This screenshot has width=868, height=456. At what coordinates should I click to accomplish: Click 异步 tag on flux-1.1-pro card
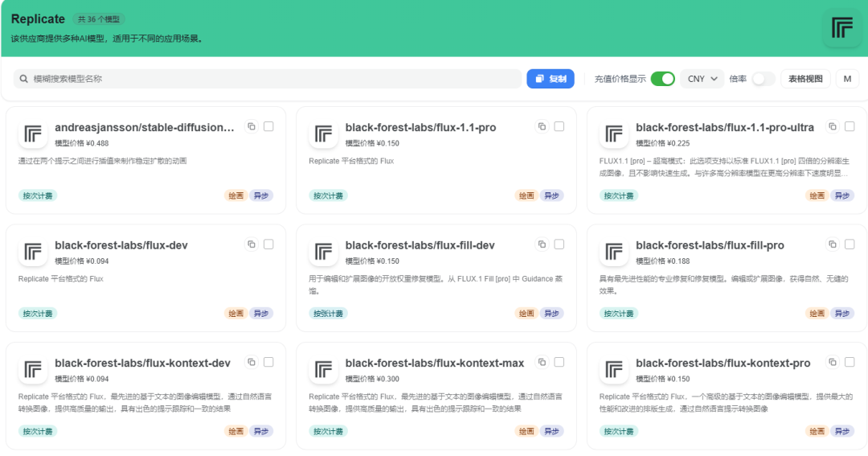[x=551, y=195]
